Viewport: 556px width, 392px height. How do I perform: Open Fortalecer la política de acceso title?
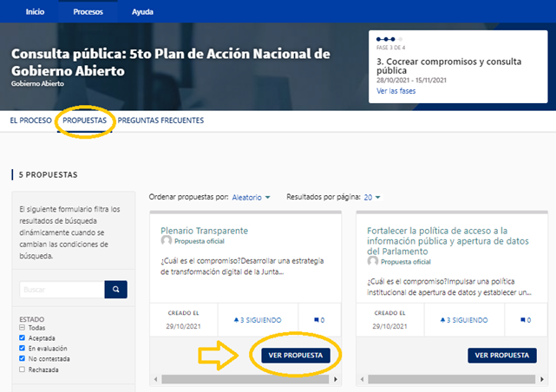coord(448,241)
